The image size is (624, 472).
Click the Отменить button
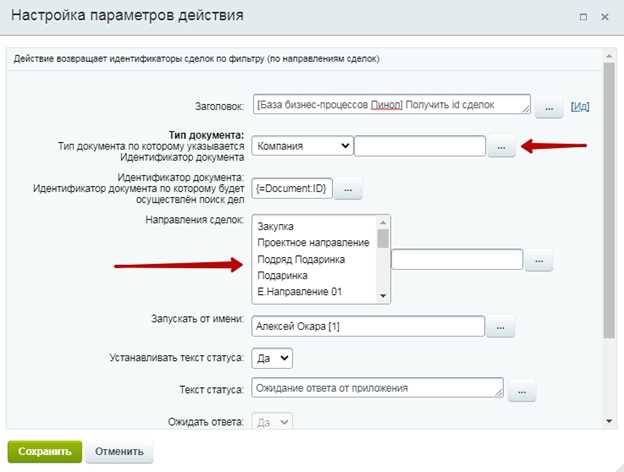click(x=119, y=452)
